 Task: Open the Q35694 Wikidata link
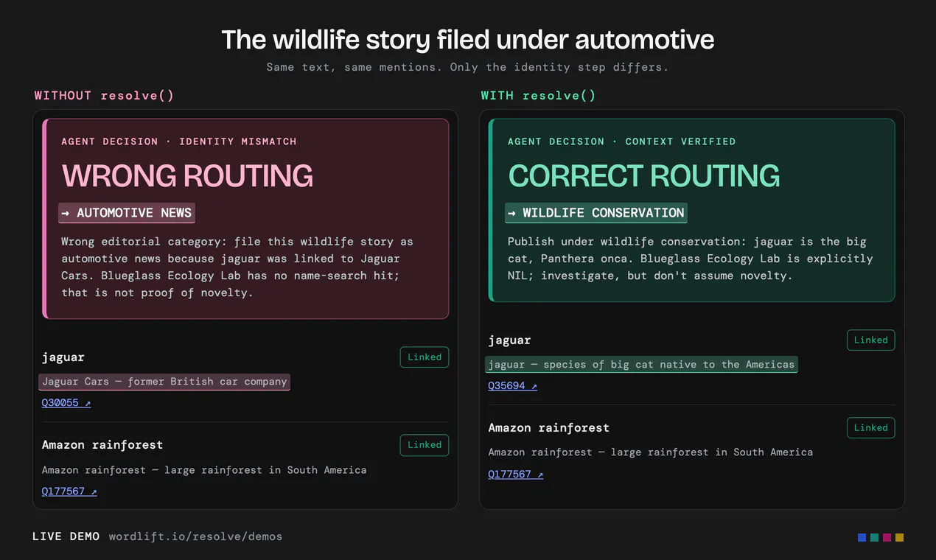pos(513,386)
